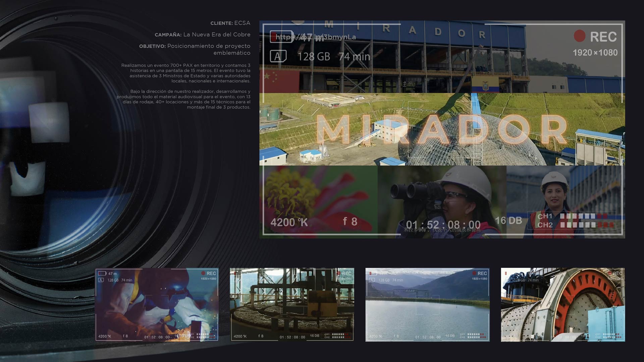644x362 pixels.
Task: Click the CH2 audio level meter
Action: (586, 225)
